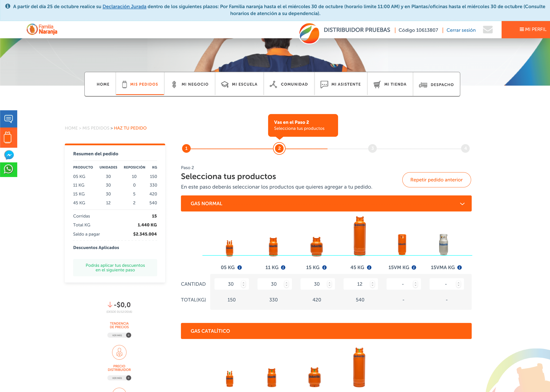This screenshot has height=392, width=550.
Task: Open WhatsApp sidebar icon
Action: pyautogui.click(x=8, y=169)
